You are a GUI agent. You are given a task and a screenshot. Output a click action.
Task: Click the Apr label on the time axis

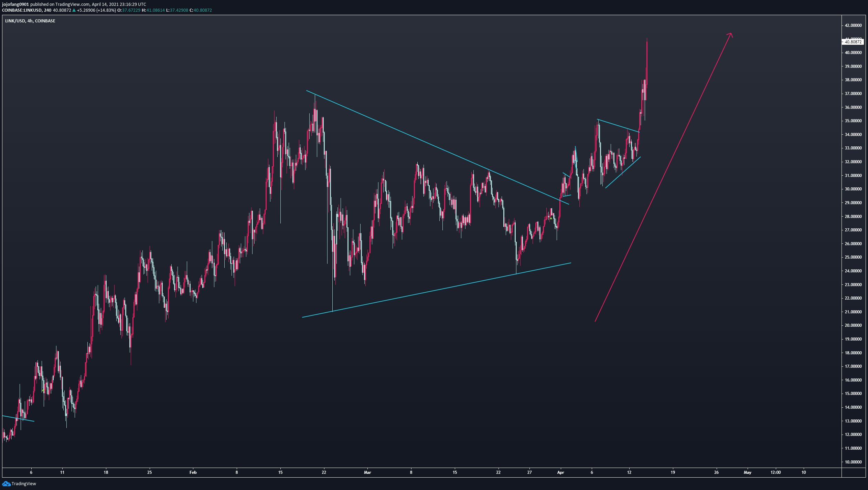click(x=560, y=472)
